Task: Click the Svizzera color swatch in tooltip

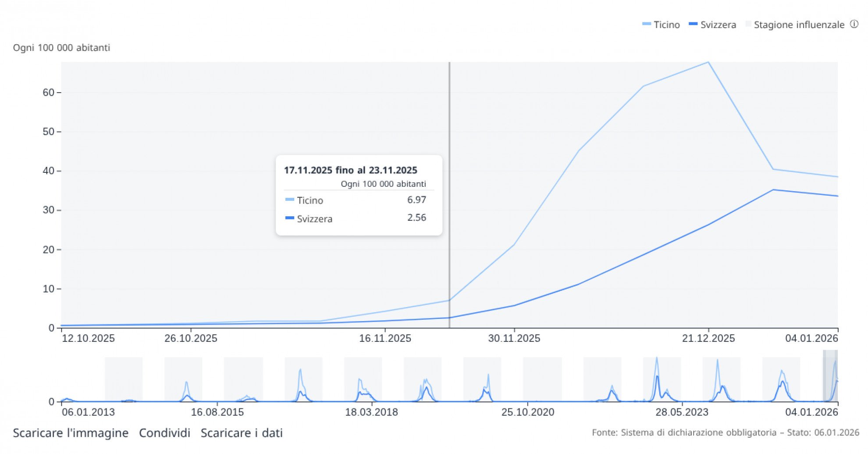Action: click(289, 218)
